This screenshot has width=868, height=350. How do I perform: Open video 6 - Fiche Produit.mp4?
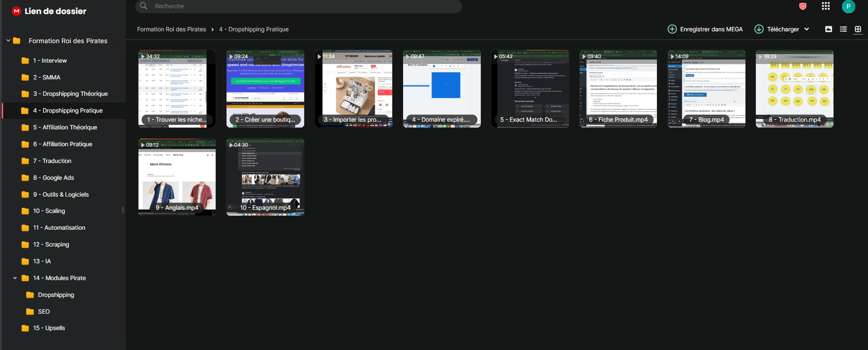pos(618,89)
